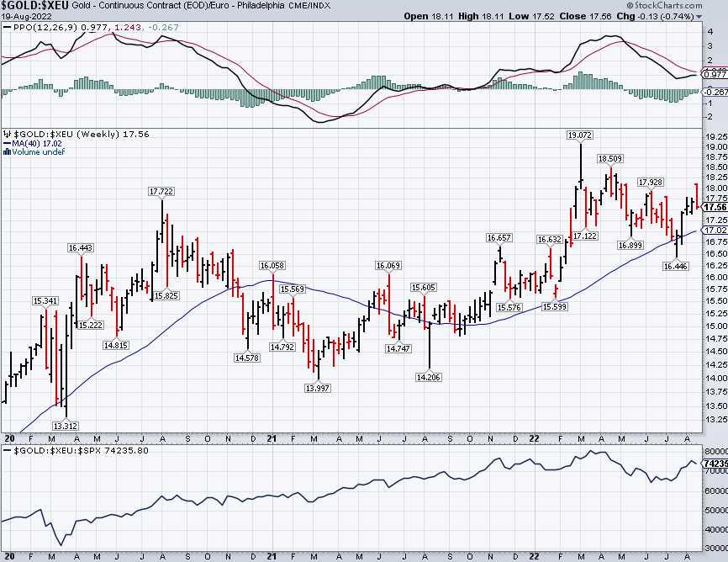
Task: Click the 17.722 high price annotation
Action: (x=161, y=193)
